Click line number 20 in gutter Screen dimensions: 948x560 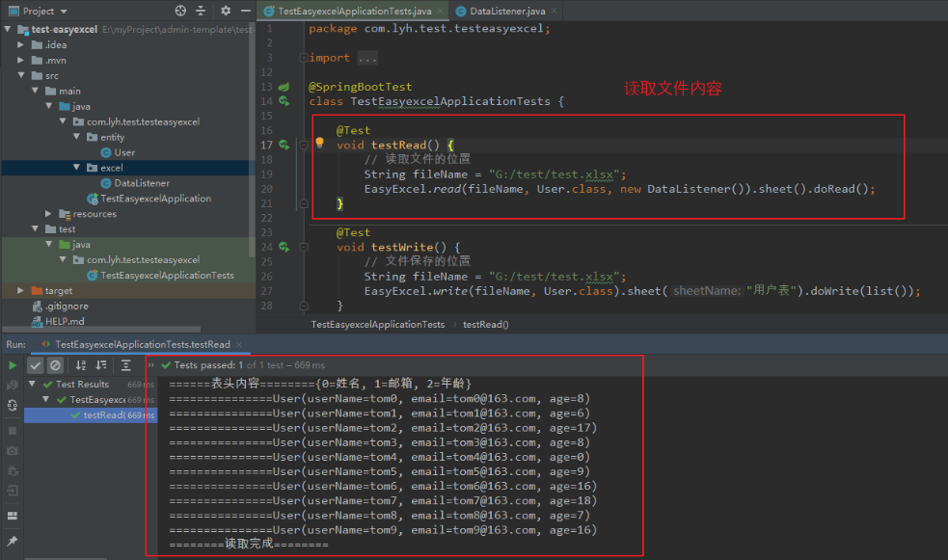tap(266, 189)
